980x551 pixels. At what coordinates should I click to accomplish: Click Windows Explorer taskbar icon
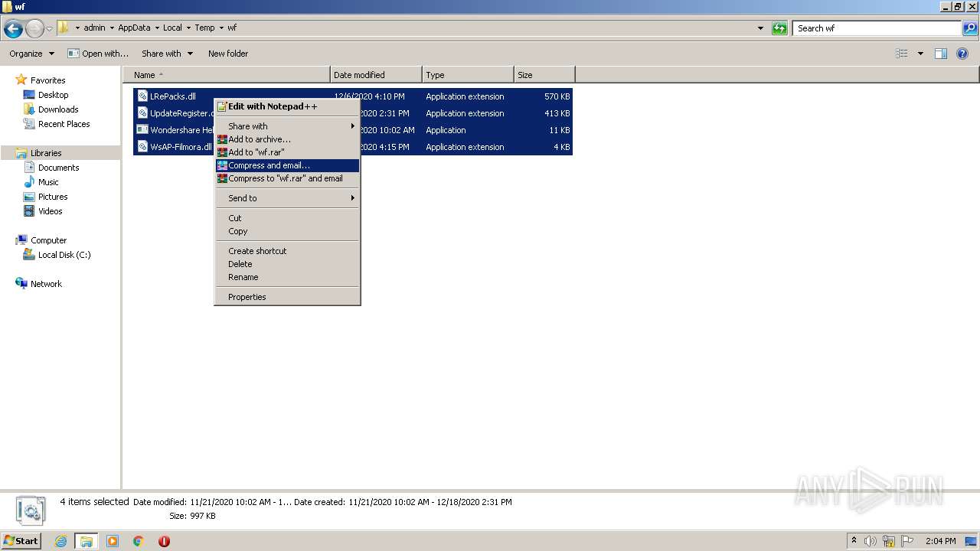(87, 541)
